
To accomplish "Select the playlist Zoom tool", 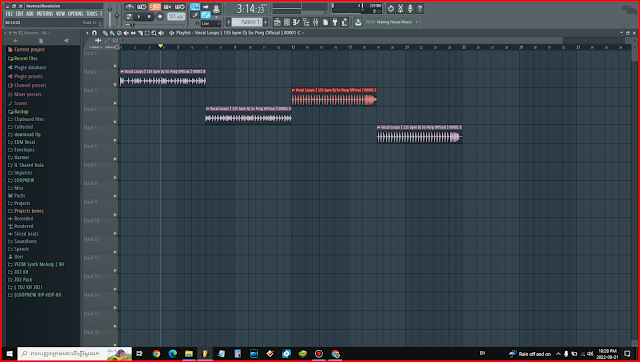I will [x=154, y=33].
